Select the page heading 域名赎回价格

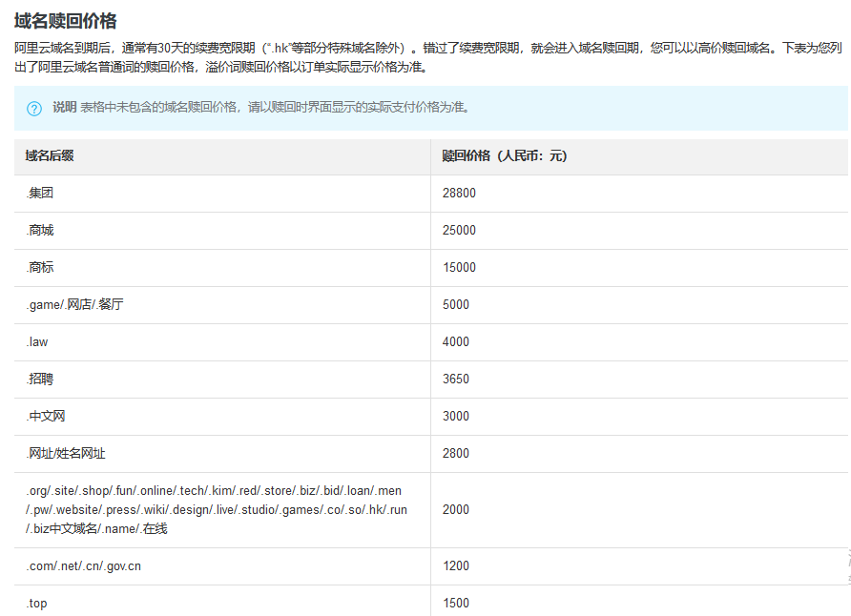pyautogui.click(x=66, y=21)
